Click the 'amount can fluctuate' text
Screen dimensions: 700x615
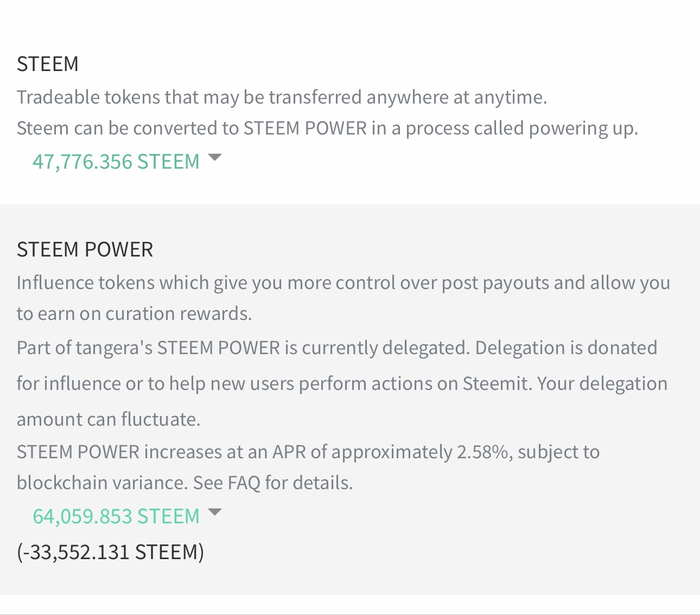pos(109,419)
